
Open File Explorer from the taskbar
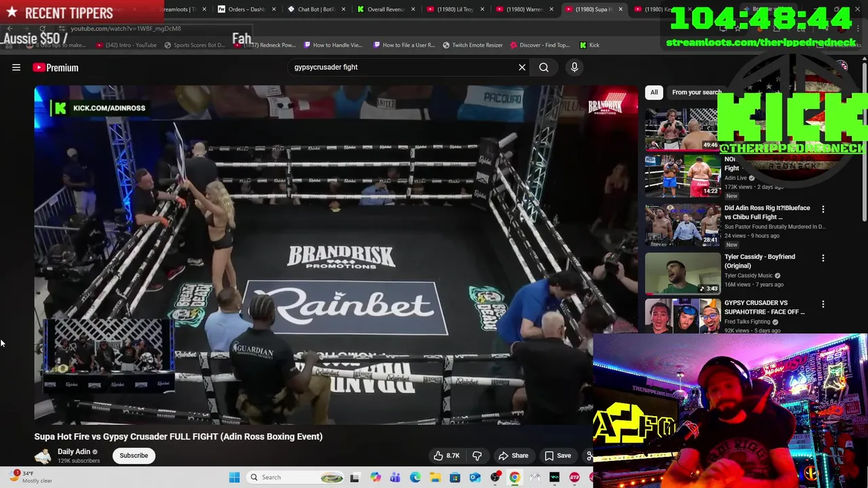435,477
